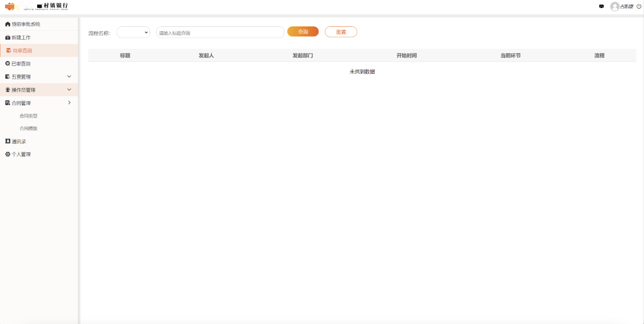Open the 合同类型 submenu item
The image size is (644, 324).
(28, 116)
